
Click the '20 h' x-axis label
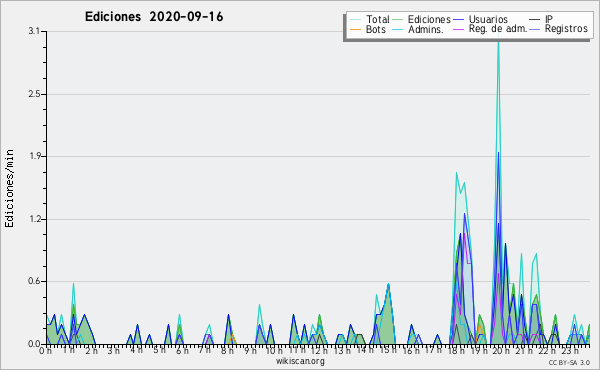coord(501,351)
